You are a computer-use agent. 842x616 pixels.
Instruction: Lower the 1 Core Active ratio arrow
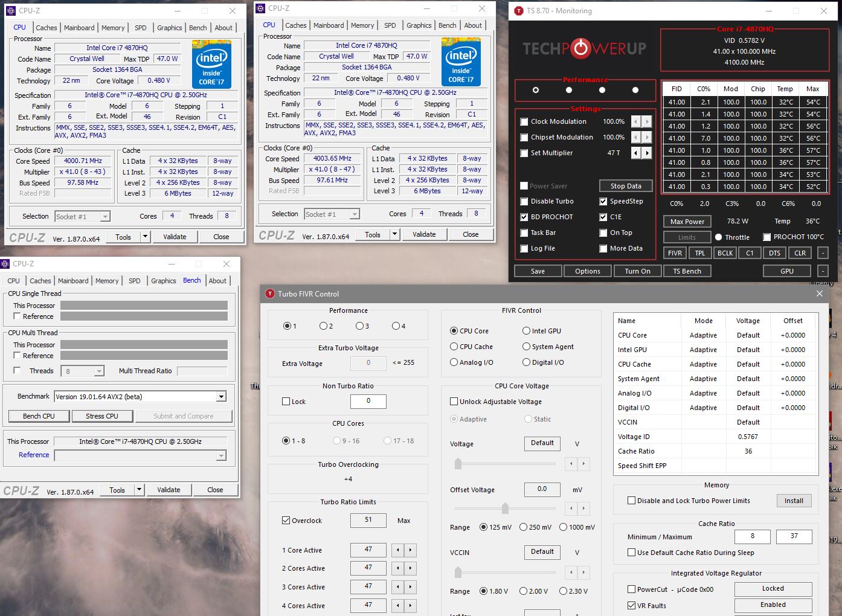pos(397,550)
